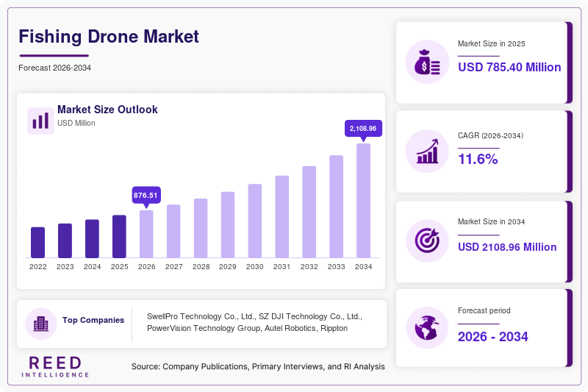Click the CAGR (2026-2034) label
This screenshot has height=392, width=588.
pos(490,135)
